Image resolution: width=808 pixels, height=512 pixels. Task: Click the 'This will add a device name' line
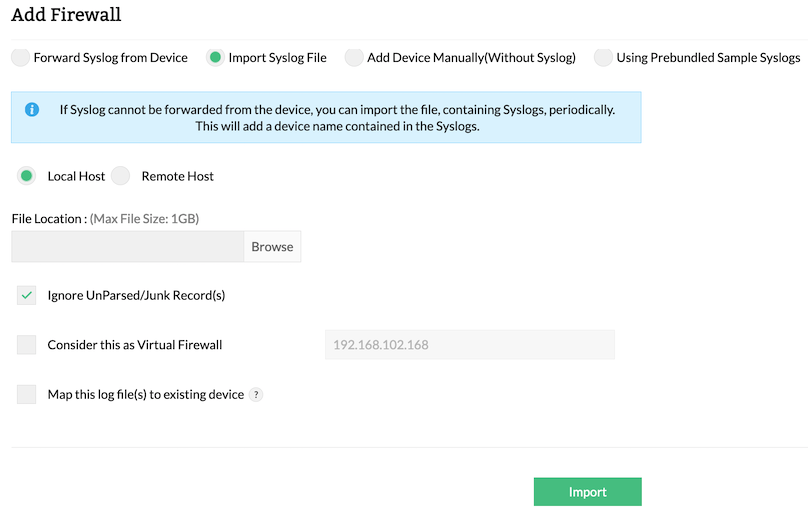(336, 126)
